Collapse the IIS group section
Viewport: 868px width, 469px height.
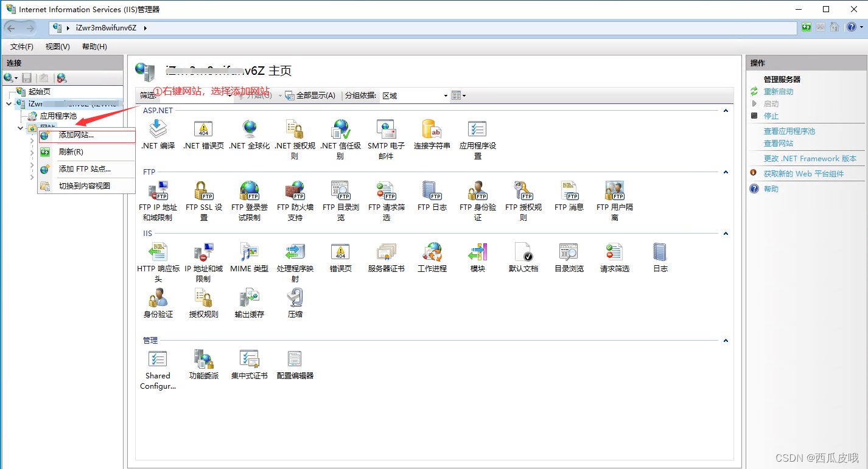coord(726,234)
